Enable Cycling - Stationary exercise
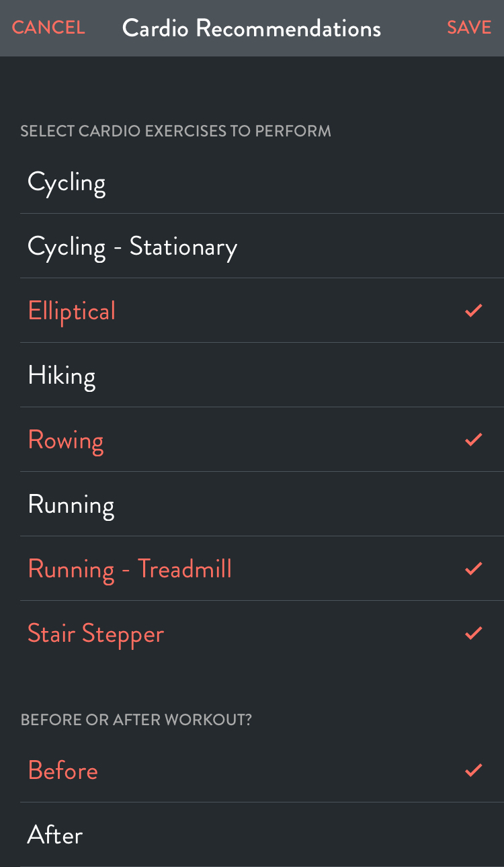Screen dimensions: 504x867 132,247
